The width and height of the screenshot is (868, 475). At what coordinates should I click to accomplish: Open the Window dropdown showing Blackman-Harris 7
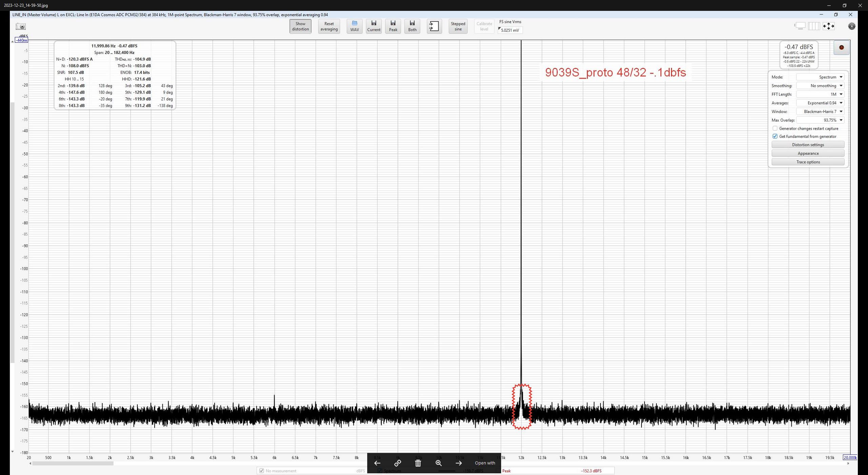pos(820,112)
